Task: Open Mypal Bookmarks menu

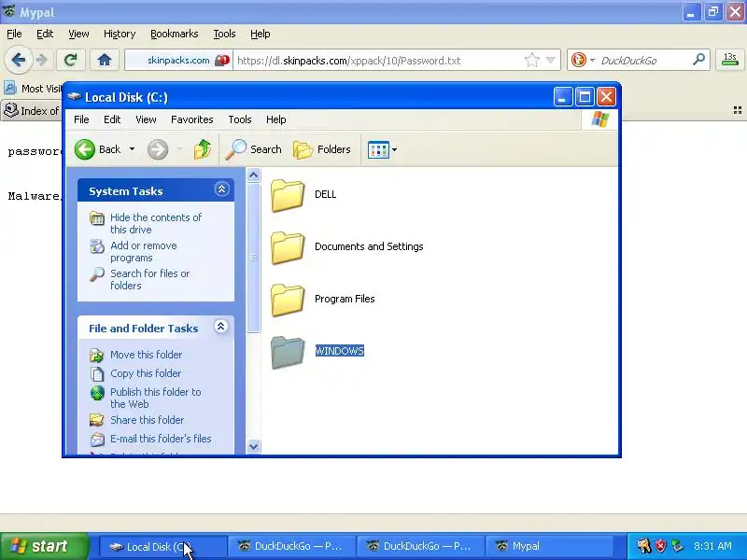Action: coord(175,34)
